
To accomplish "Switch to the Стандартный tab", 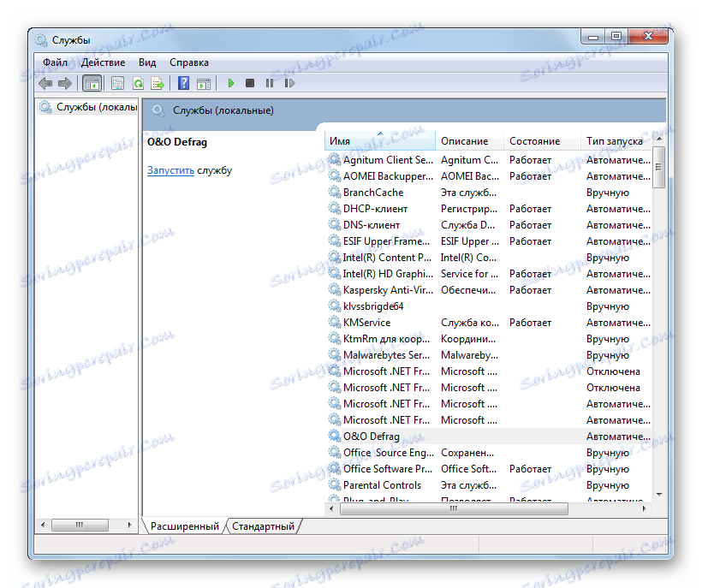I will pos(264,526).
